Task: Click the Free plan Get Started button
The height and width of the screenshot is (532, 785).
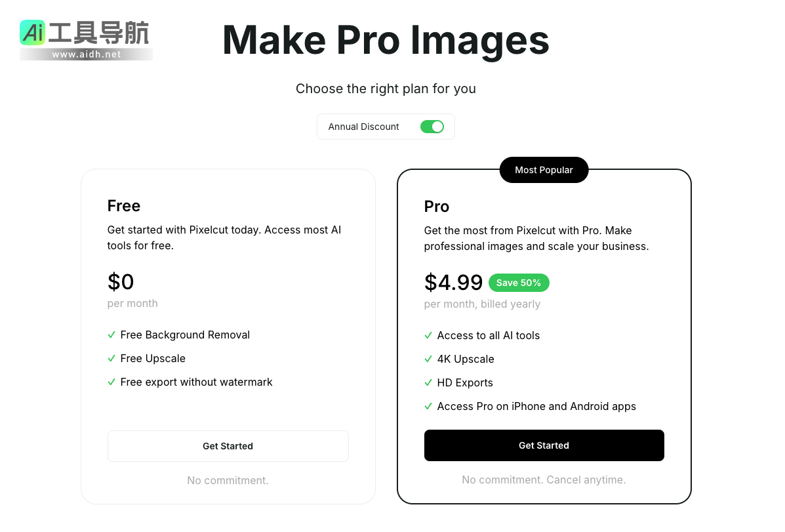Action: 228,446
